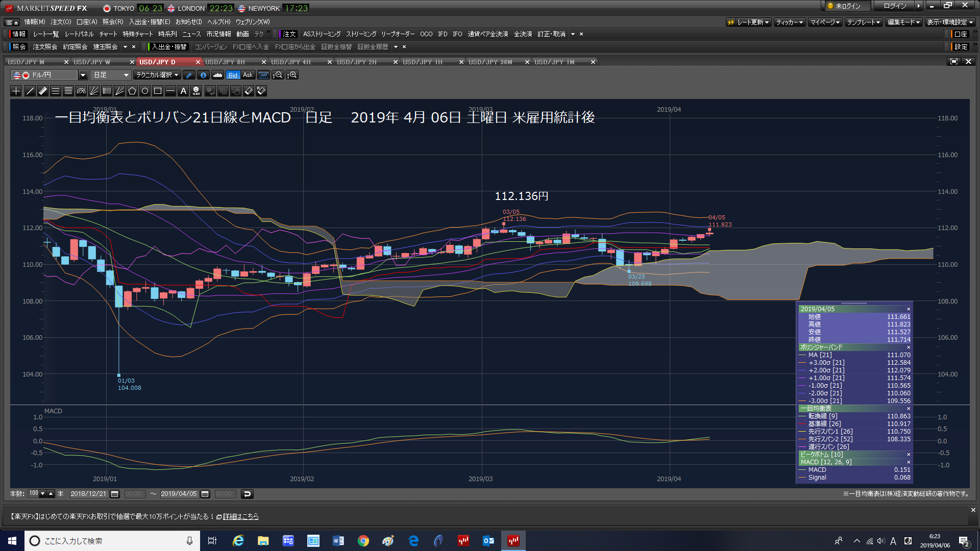The width and height of the screenshot is (980, 551).
Task: Select the circle shape drawing tool
Action: (145, 91)
